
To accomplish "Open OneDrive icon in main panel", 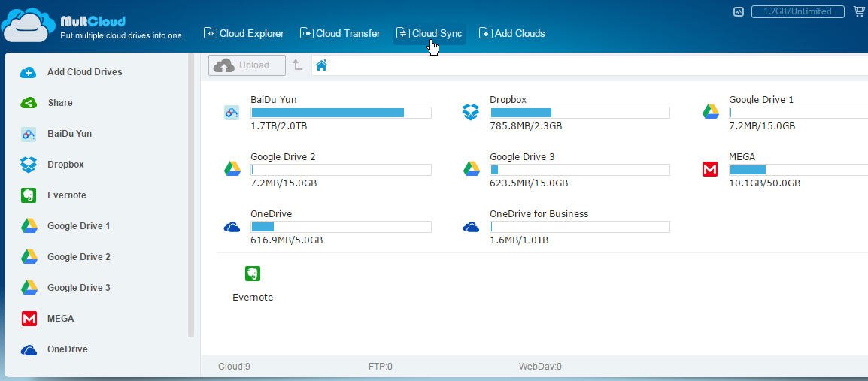I will 232,227.
